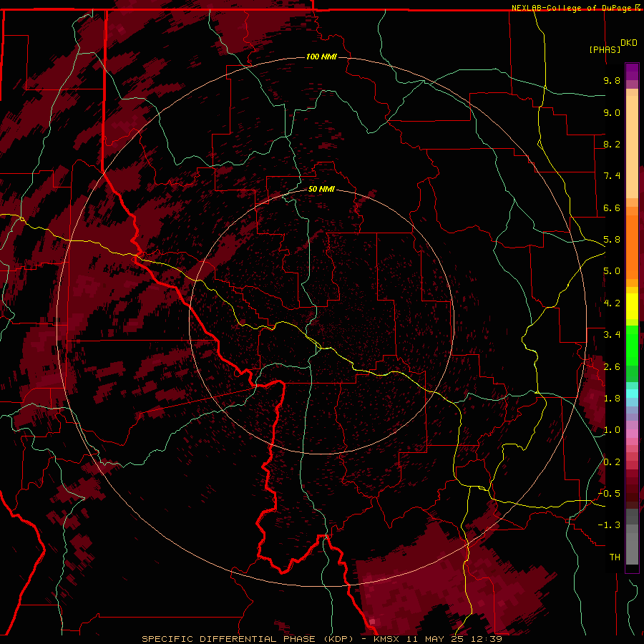644x644 pixels.
Task: Click the 8.2 value on the color scale
Action: click(612, 144)
